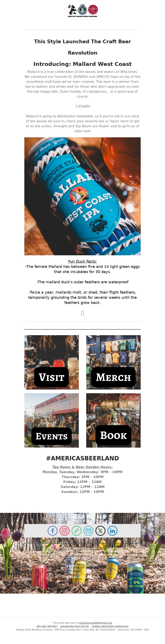The height and width of the screenshot is (644, 165).
Task: Click the Barrel Haus red circle logo
Action: click(93, 10)
